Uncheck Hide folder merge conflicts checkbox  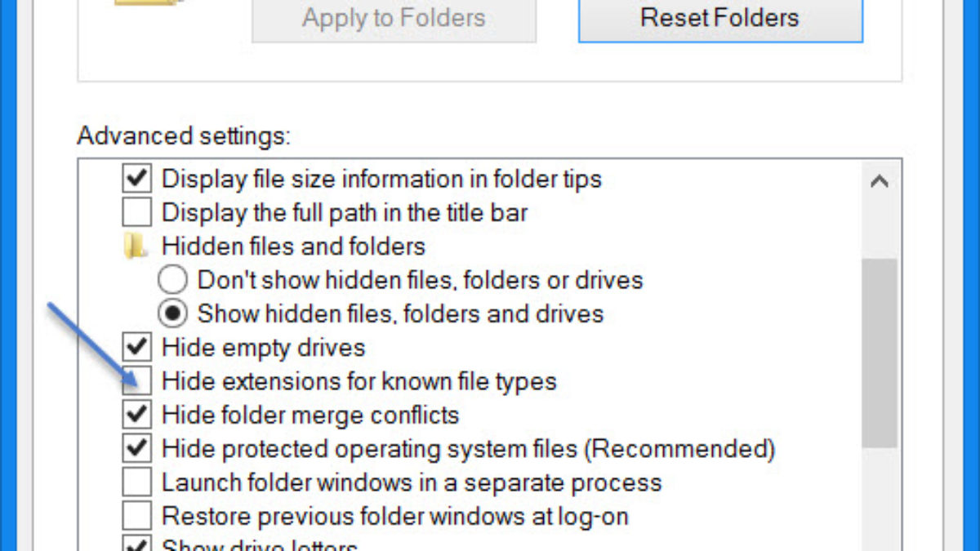(x=137, y=415)
